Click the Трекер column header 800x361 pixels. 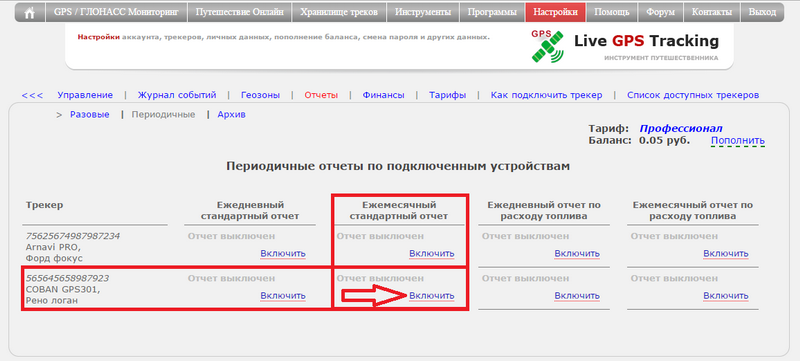click(x=44, y=205)
